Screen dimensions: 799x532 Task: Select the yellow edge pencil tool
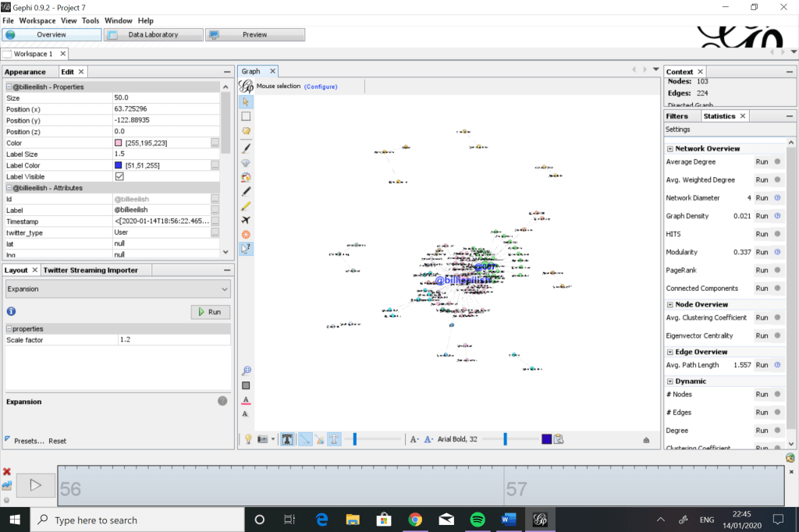point(246,206)
